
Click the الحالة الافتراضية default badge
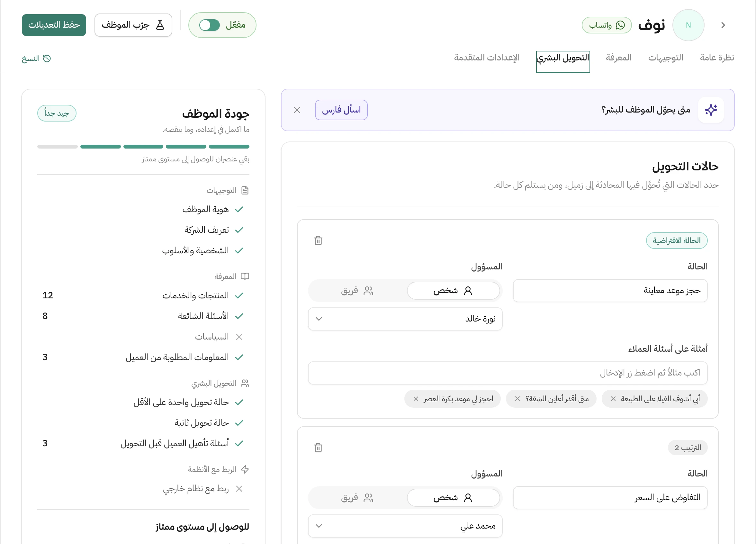click(677, 240)
